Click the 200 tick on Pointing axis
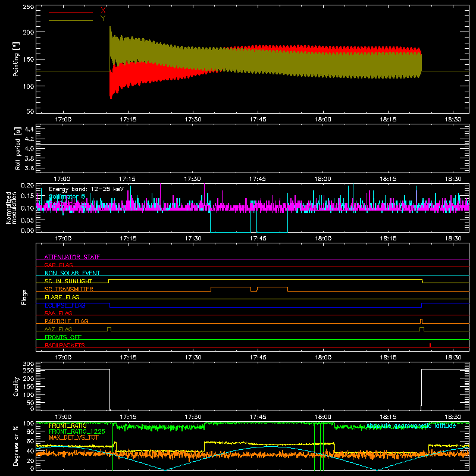The image size is (476, 476). point(29,32)
